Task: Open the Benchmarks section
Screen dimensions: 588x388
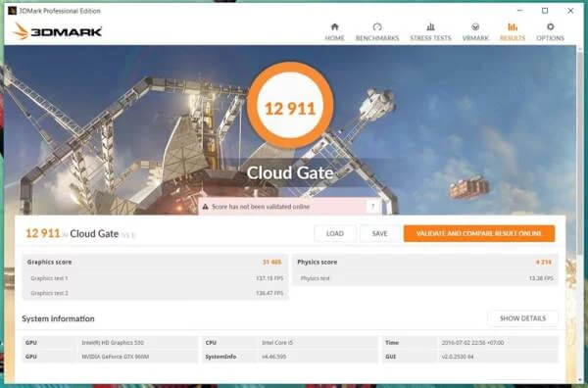Action: point(377,32)
